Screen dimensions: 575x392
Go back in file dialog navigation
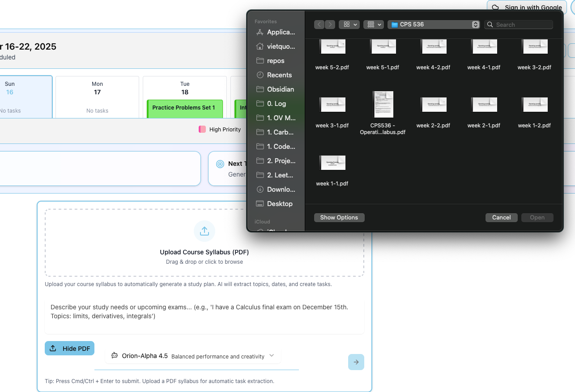point(319,25)
